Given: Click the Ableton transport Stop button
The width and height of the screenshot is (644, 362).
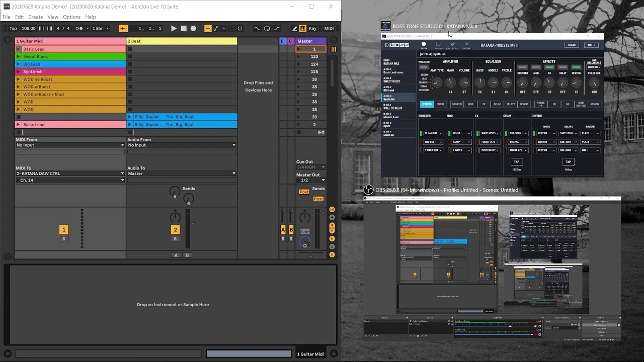Looking at the screenshot, I should (184, 29).
